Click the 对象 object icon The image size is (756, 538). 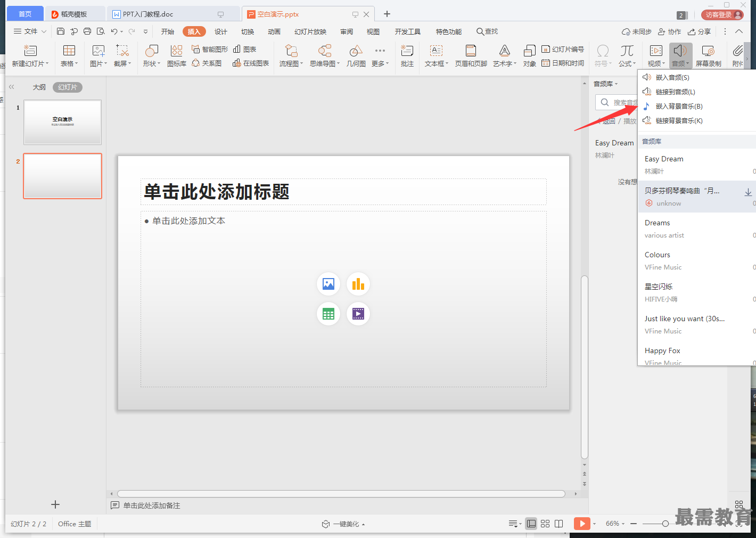pos(530,51)
